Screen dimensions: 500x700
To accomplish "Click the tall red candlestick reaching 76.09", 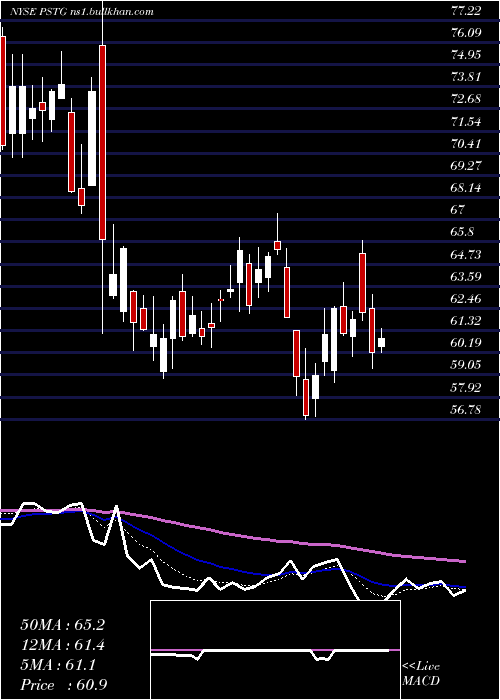I will coord(103,142).
